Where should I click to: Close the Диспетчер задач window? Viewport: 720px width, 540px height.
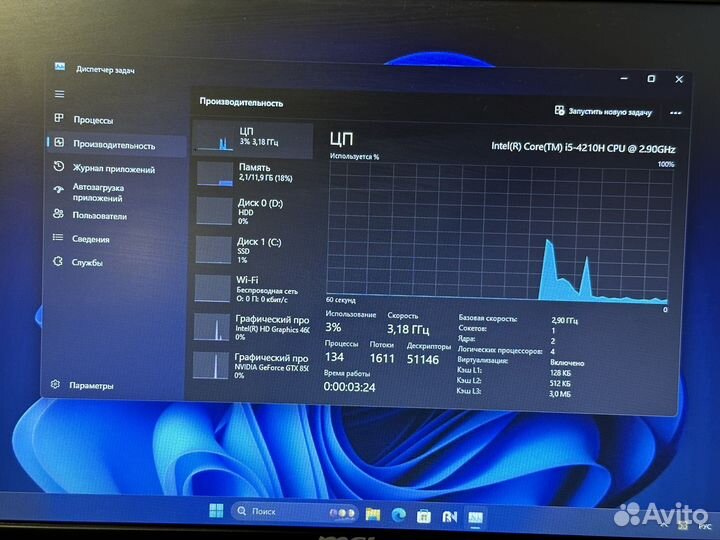[x=679, y=79]
